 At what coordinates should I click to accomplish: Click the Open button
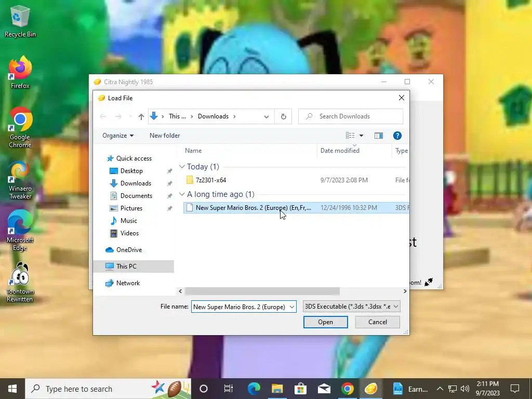click(325, 322)
